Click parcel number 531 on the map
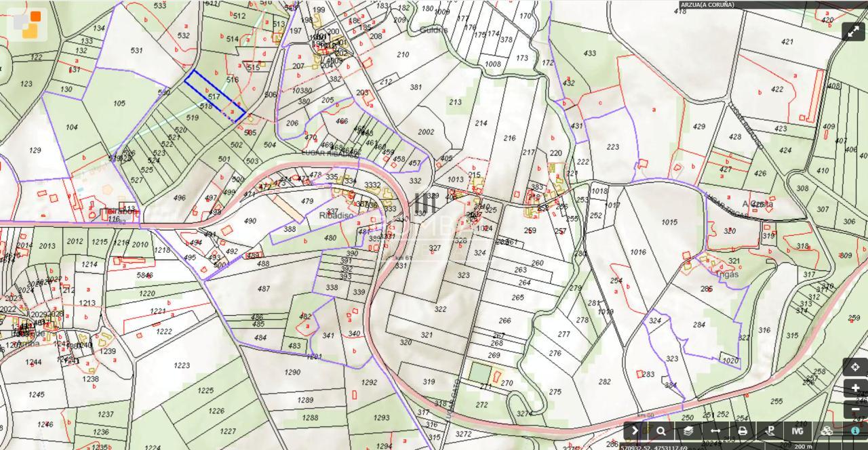Viewport: 868px width, 450px height. click(136, 50)
